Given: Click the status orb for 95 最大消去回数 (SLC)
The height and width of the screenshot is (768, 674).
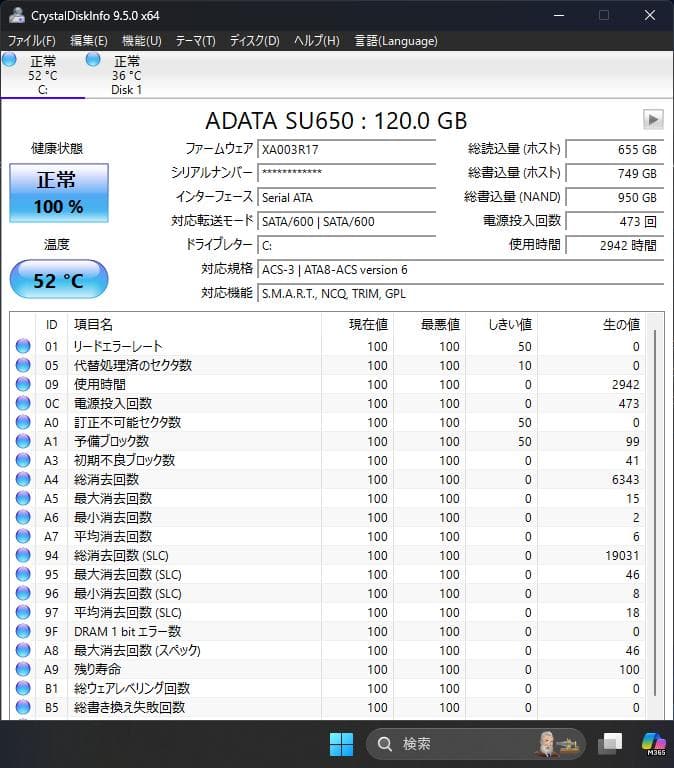Looking at the screenshot, I should click(x=23, y=574).
